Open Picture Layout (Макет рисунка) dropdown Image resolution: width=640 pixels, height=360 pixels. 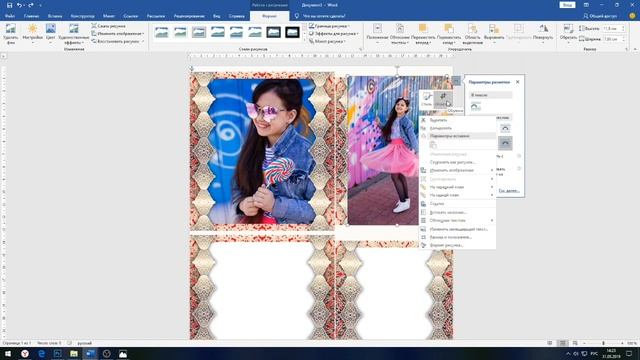(327, 41)
